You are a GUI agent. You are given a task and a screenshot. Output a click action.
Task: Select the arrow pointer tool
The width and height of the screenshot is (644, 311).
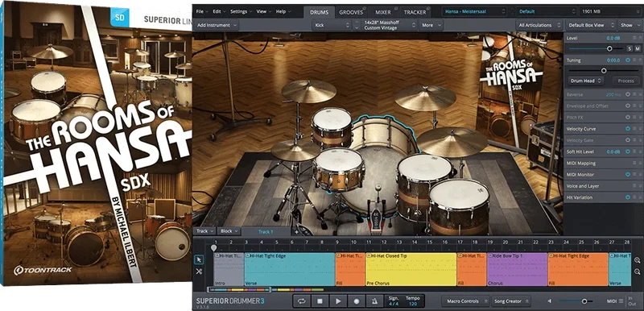click(199, 259)
